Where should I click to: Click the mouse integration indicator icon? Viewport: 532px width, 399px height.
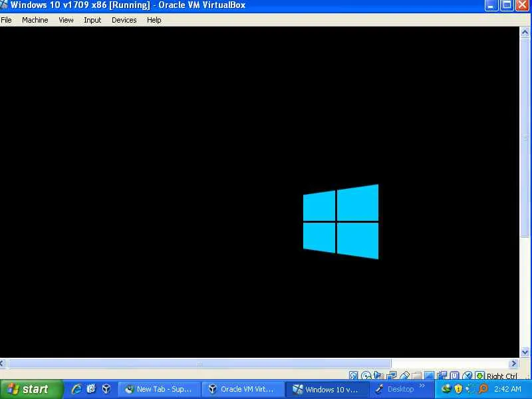467,376
